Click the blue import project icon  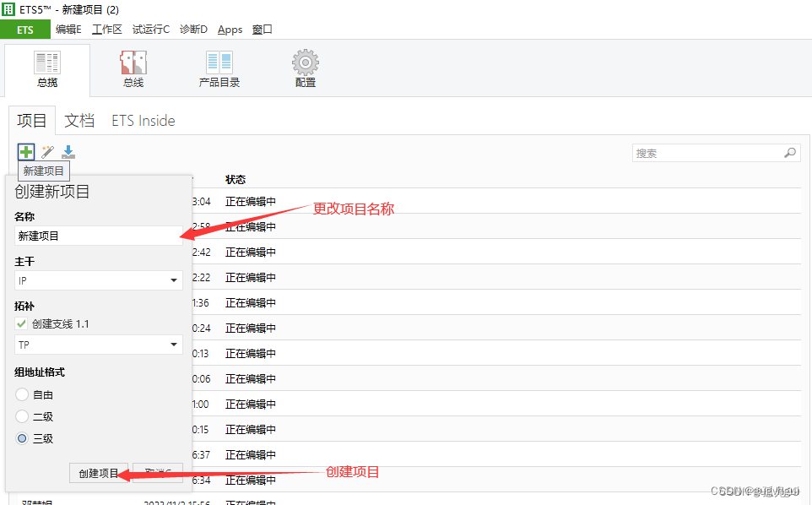(68, 152)
